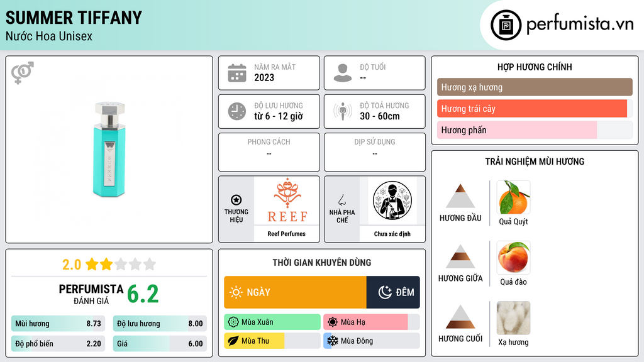This screenshot has width=644, height=362.
Task: Click the flower icon for Mùa Xuân
Action: [x=233, y=322]
